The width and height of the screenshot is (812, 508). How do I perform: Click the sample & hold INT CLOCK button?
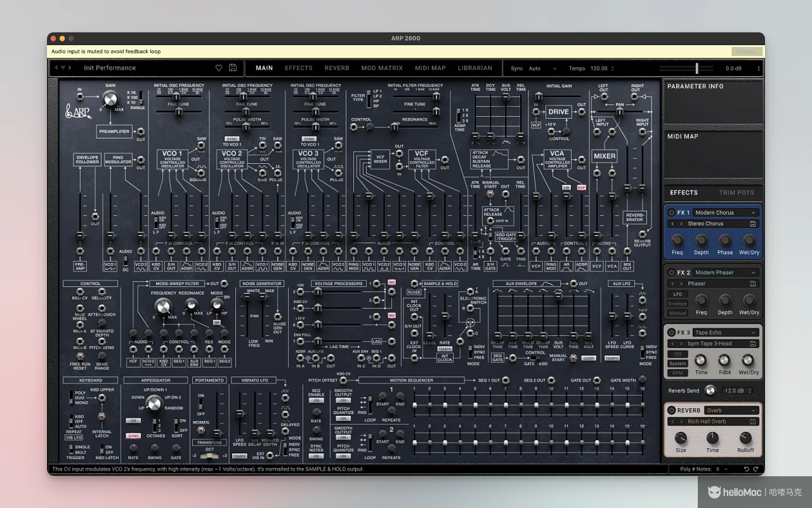pos(445,358)
